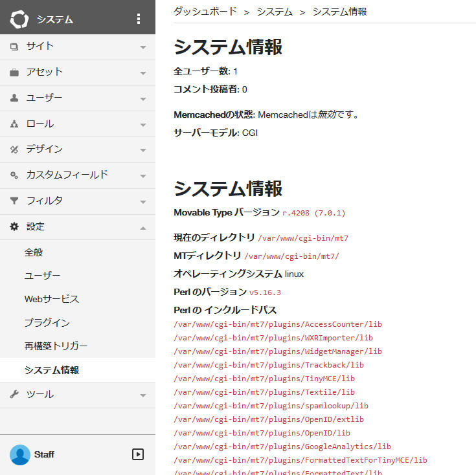
Task: Click the ツール menu label
Action: (40, 394)
